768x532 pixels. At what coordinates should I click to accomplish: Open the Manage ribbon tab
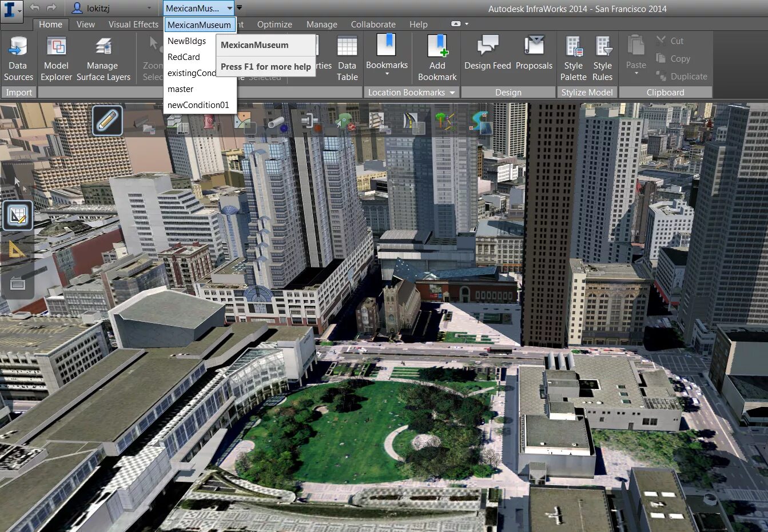322,25
